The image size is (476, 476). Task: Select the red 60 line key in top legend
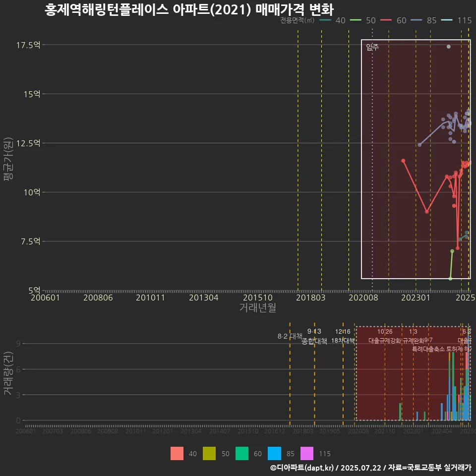(x=386, y=20)
